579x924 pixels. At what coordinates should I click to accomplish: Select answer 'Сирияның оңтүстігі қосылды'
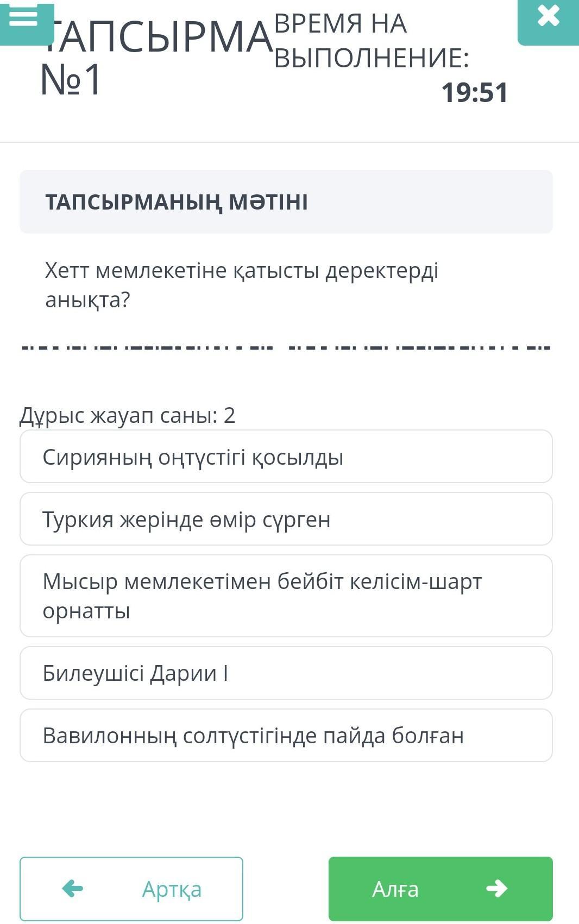(286, 457)
